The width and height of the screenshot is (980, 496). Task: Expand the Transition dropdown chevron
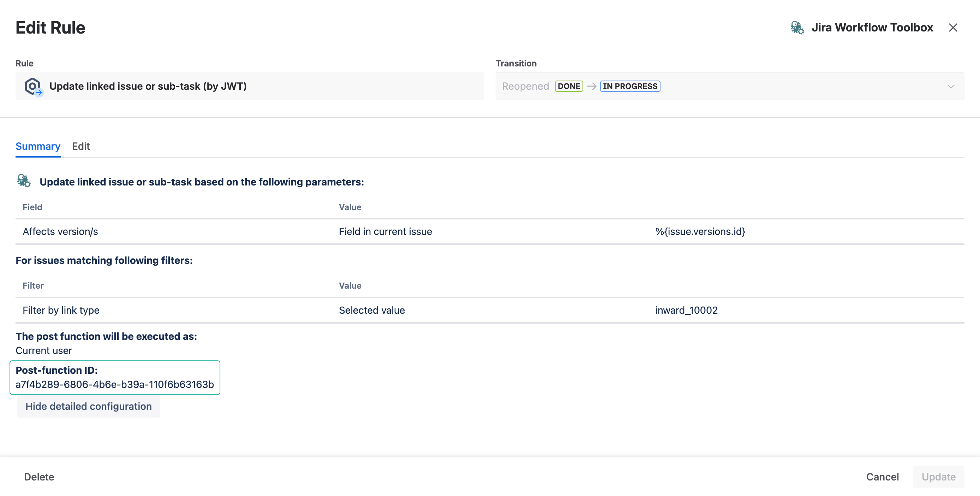(x=951, y=87)
